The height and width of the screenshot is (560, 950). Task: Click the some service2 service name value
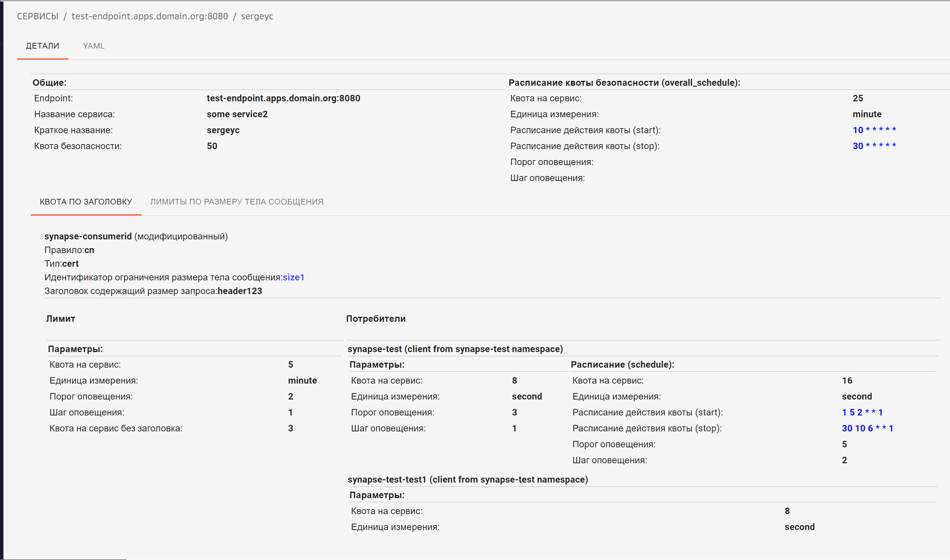237,114
